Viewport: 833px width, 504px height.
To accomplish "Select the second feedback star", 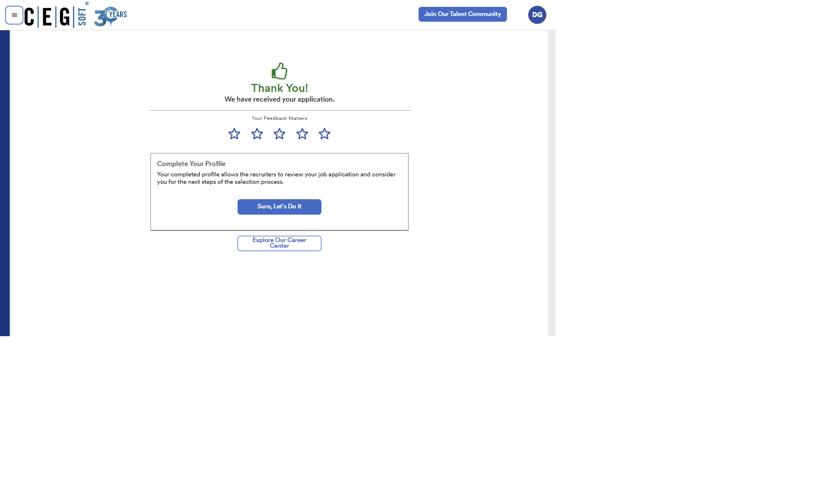I will (257, 134).
